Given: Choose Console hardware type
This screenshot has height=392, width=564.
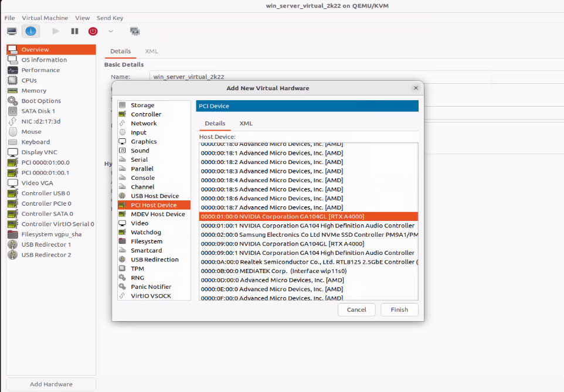Looking at the screenshot, I should click(x=154, y=178).
